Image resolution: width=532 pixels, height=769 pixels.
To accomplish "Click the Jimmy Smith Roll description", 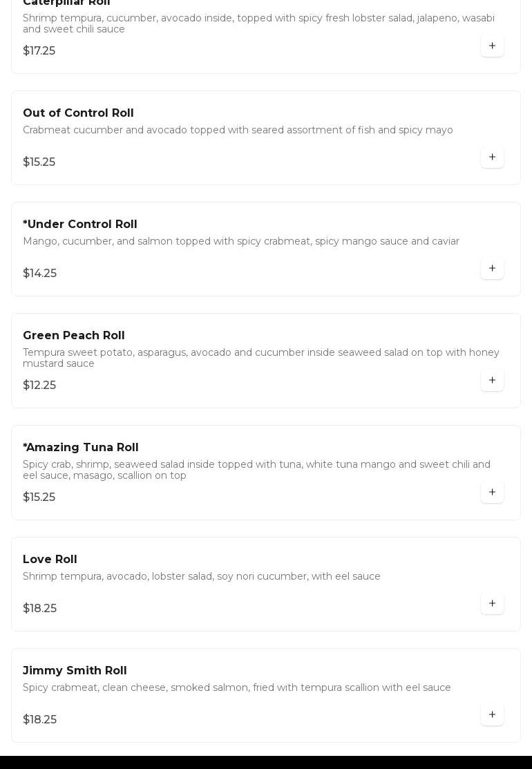I will (237, 688).
